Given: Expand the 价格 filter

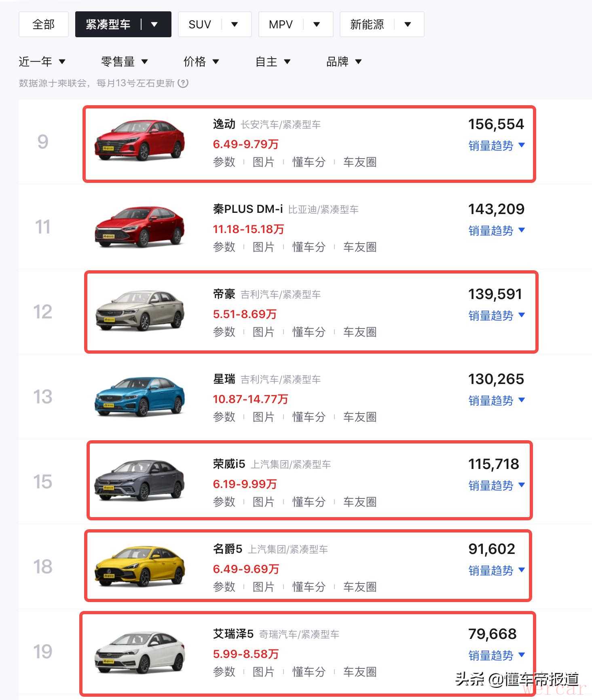Looking at the screenshot, I should pyautogui.click(x=201, y=62).
